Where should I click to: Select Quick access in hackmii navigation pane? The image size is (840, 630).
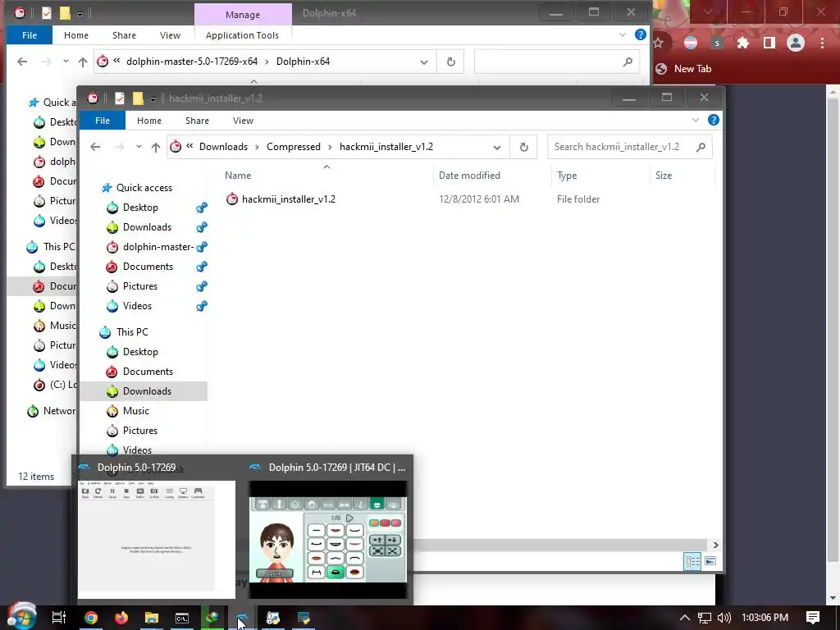(x=144, y=188)
